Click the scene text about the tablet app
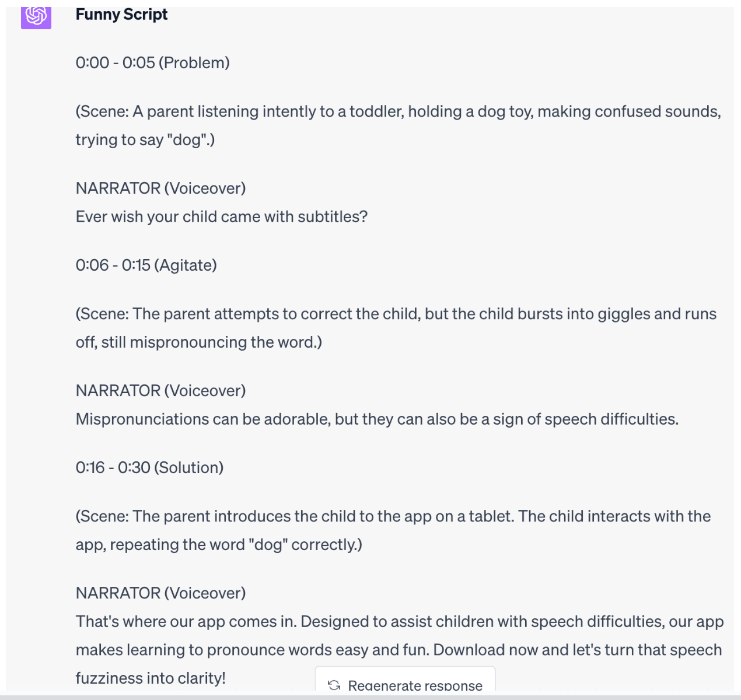Viewport: 741px width, 700px height. point(393,516)
